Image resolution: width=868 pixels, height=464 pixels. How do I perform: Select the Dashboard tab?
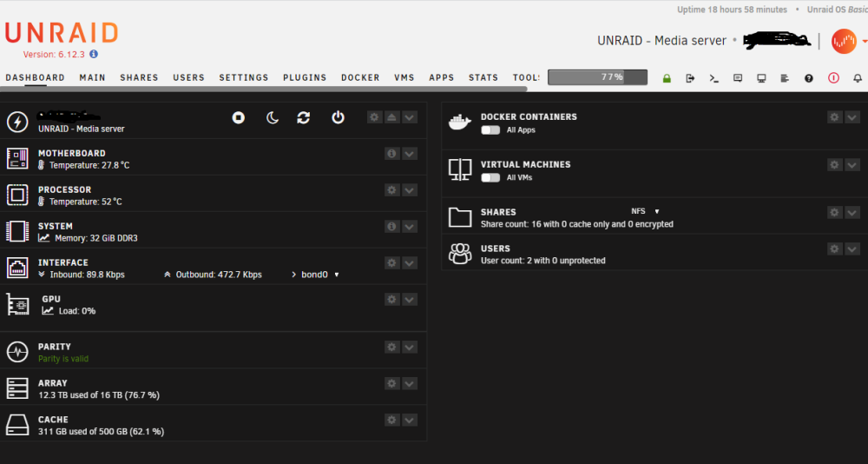click(35, 77)
